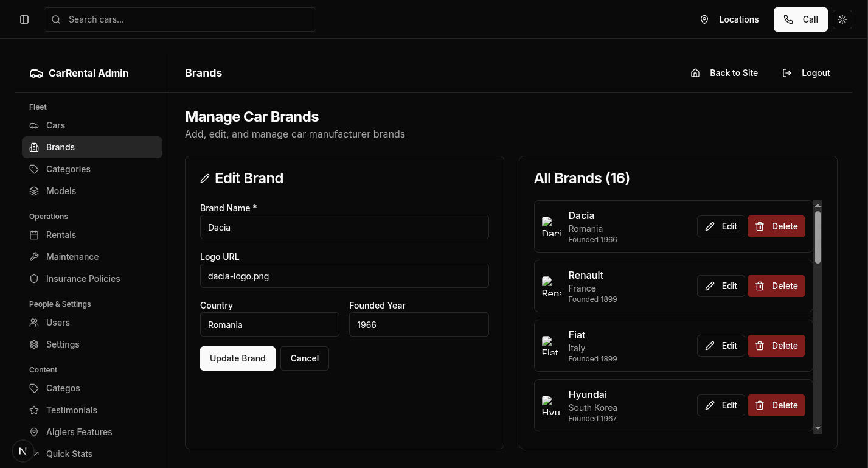The image size is (868, 468).
Task: Delete the Dacia brand
Action: [776, 226]
